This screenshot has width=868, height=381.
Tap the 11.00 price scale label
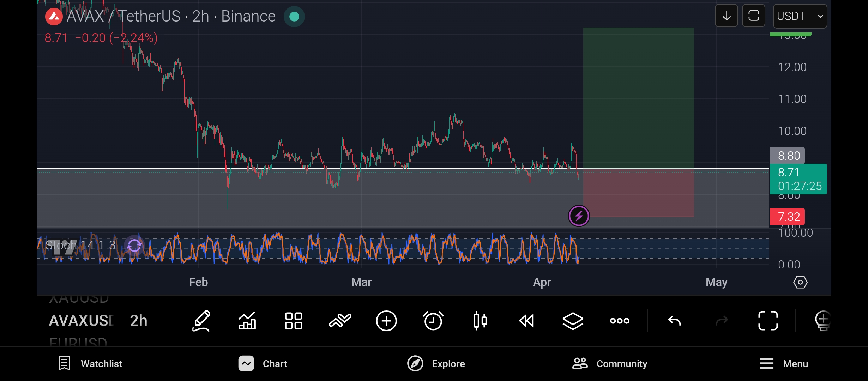tap(792, 99)
